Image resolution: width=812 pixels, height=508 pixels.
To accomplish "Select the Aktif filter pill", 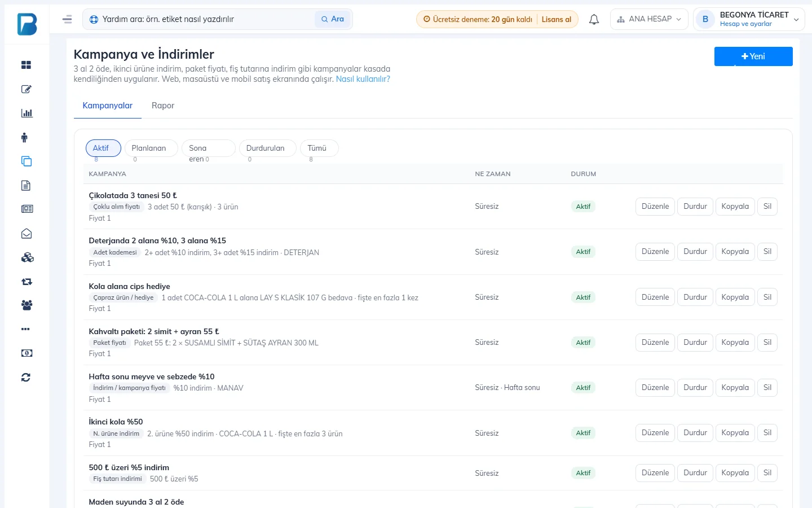I will (x=103, y=148).
